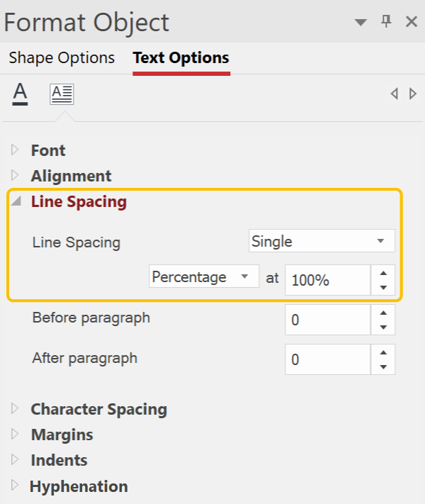Switch to the Shape Options tab
Screen dimensions: 425x504
coord(62,58)
